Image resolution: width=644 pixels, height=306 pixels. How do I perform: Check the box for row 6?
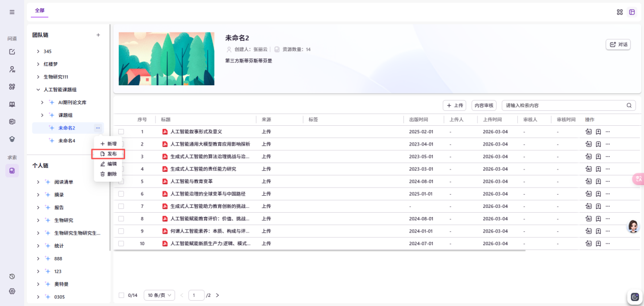[x=121, y=194]
